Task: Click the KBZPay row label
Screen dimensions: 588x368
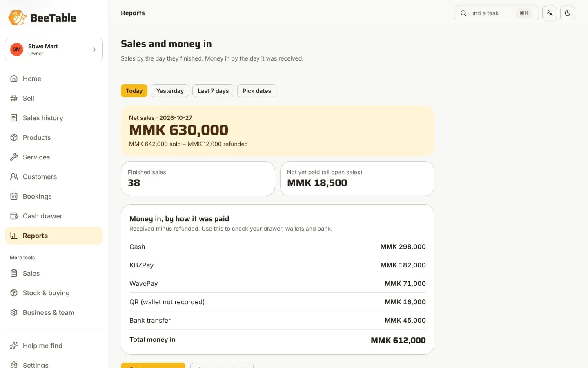Action: [141, 265]
